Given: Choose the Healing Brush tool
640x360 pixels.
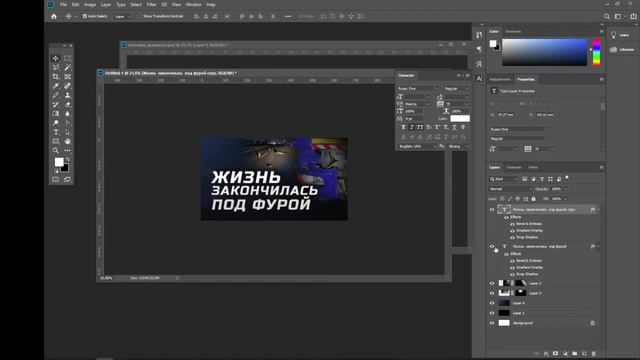Looking at the screenshot, I should coord(67,86).
